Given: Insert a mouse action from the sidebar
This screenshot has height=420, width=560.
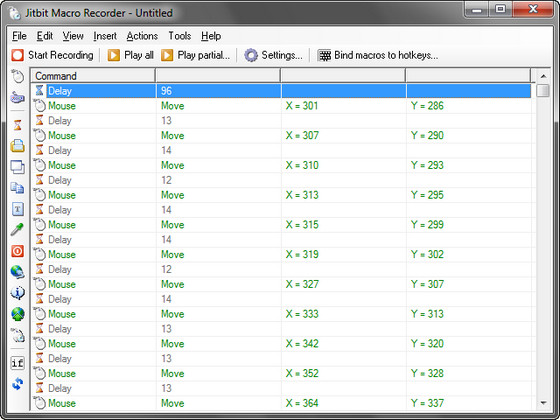Looking at the screenshot, I should click(x=17, y=76).
